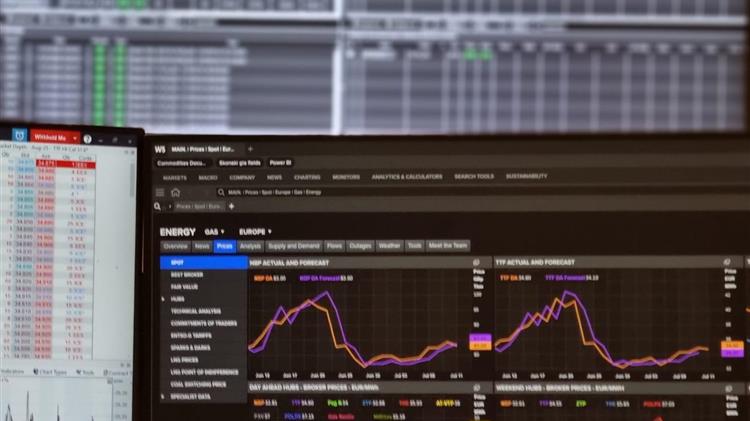Open the EUROPE region dropdown
750x421 pixels.
coord(255,231)
